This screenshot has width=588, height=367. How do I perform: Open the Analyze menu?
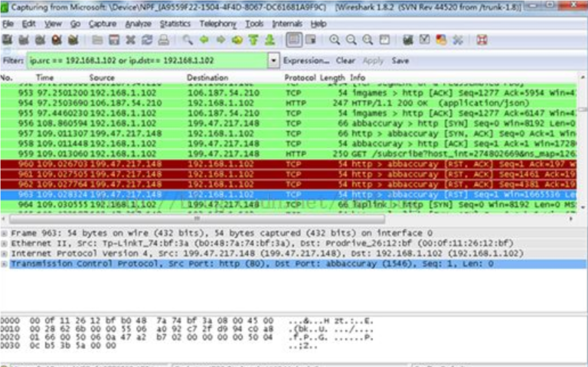138,24
